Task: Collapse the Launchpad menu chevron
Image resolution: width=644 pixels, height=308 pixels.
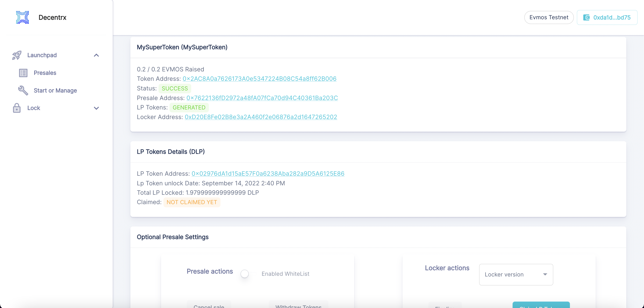Action: pos(96,55)
